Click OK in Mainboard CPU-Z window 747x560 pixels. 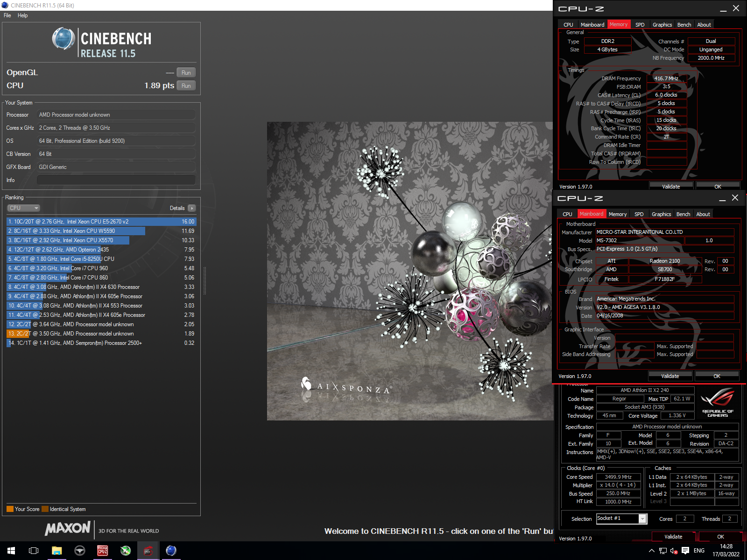tap(717, 376)
